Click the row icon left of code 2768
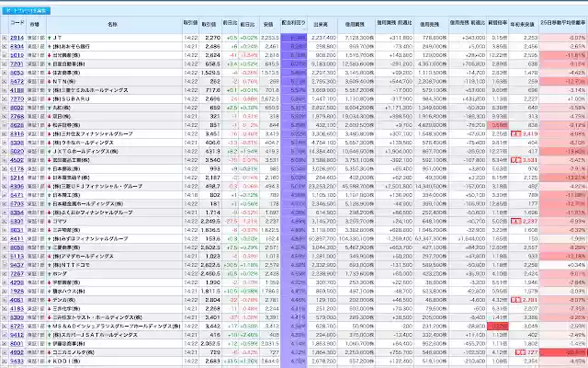Image resolution: width=588 pixels, height=368 pixels. [5, 117]
